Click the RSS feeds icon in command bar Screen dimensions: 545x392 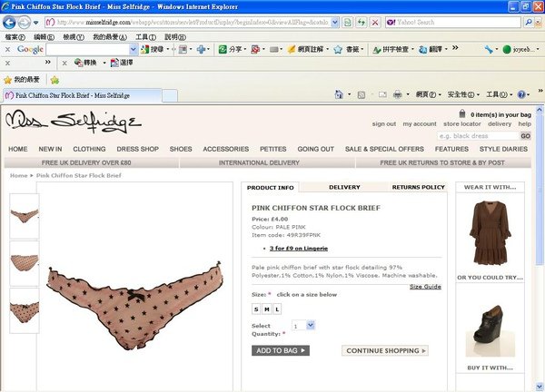362,94
